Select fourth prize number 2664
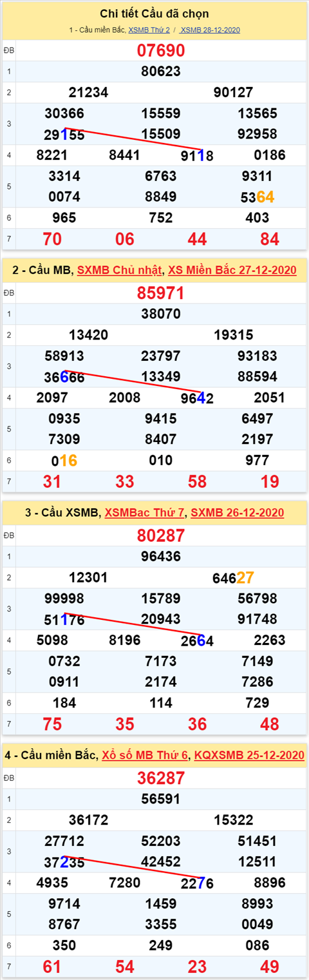The height and width of the screenshot is (980, 309). click(x=197, y=640)
